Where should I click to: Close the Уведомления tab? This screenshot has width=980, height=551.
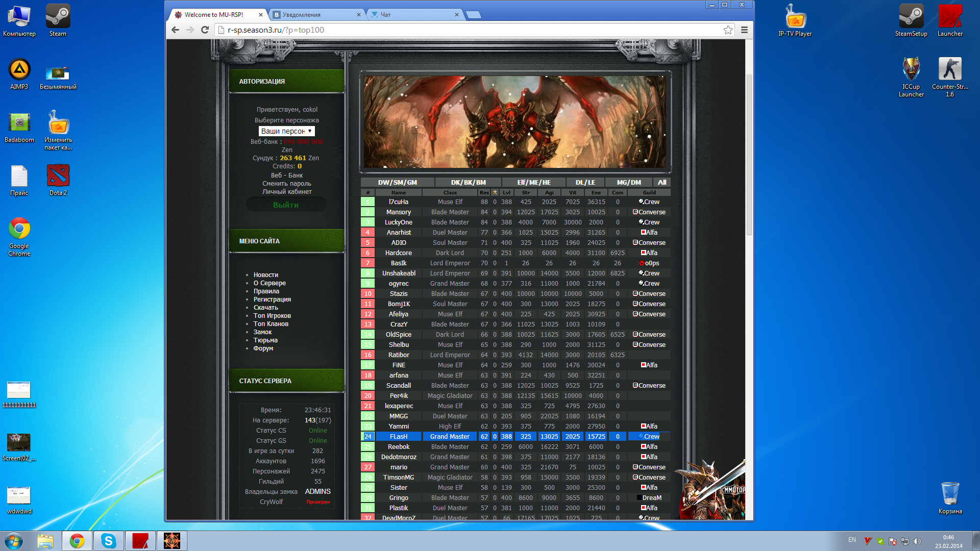pos(358,15)
